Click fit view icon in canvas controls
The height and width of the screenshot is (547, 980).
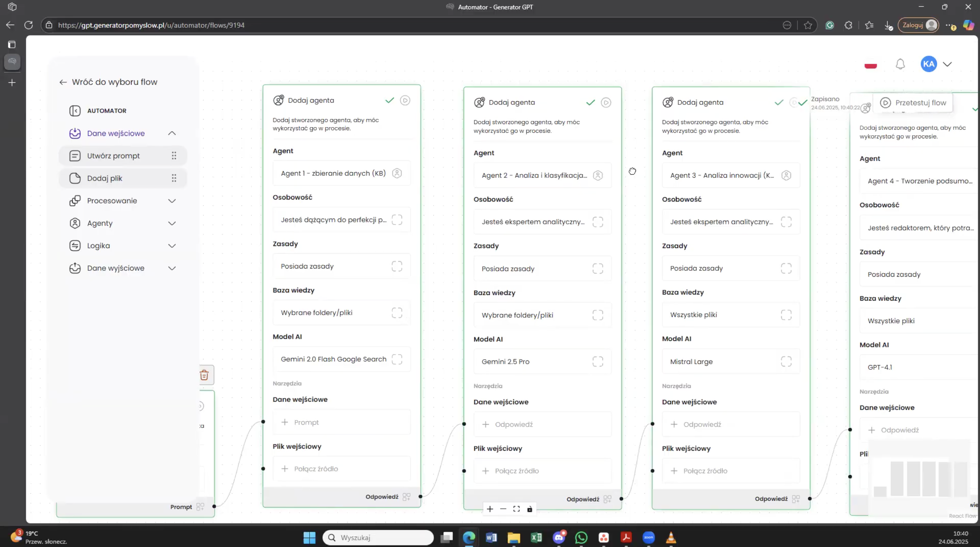tap(516, 509)
